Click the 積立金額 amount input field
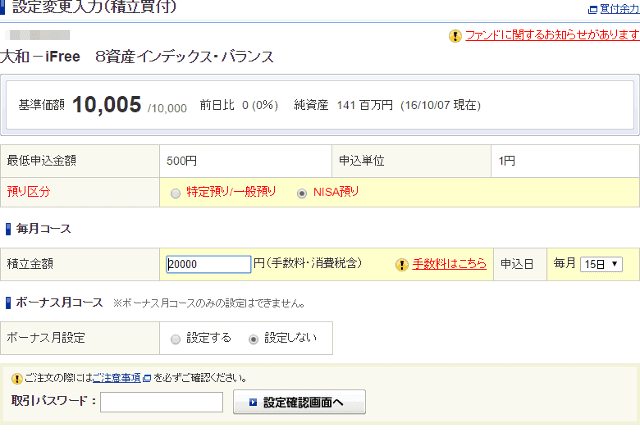The image size is (640, 437). (x=208, y=264)
